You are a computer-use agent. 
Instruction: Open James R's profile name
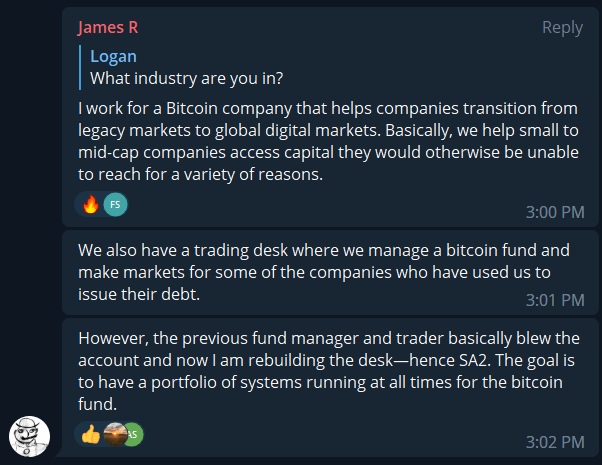[x=108, y=28]
